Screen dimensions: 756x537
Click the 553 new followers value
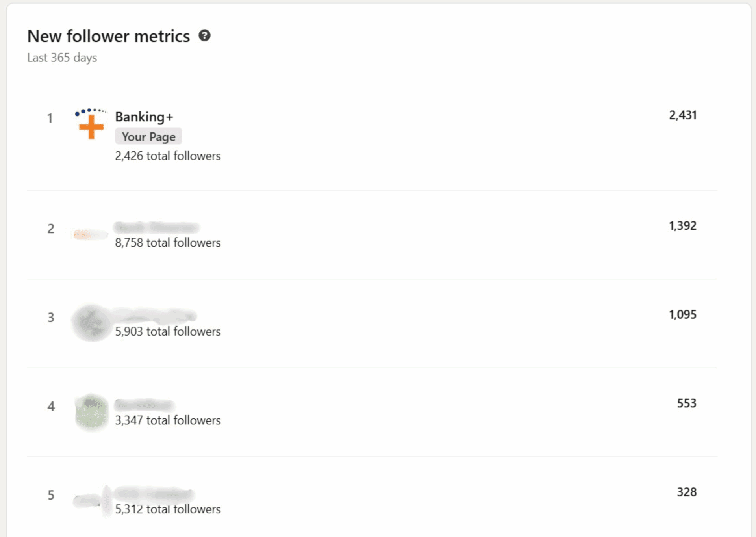coord(687,403)
